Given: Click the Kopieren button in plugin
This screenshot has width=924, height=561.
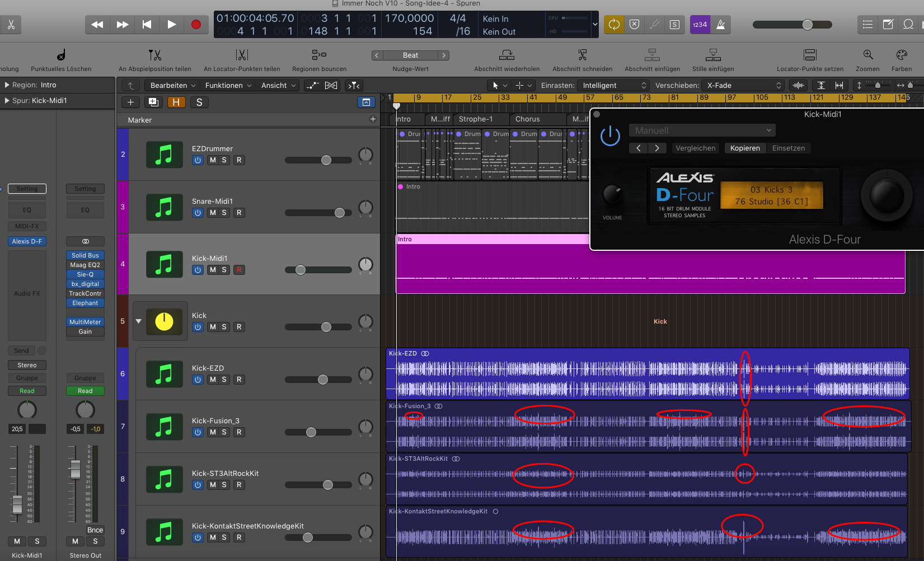Looking at the screenshot, I should [x=745, y=148].
